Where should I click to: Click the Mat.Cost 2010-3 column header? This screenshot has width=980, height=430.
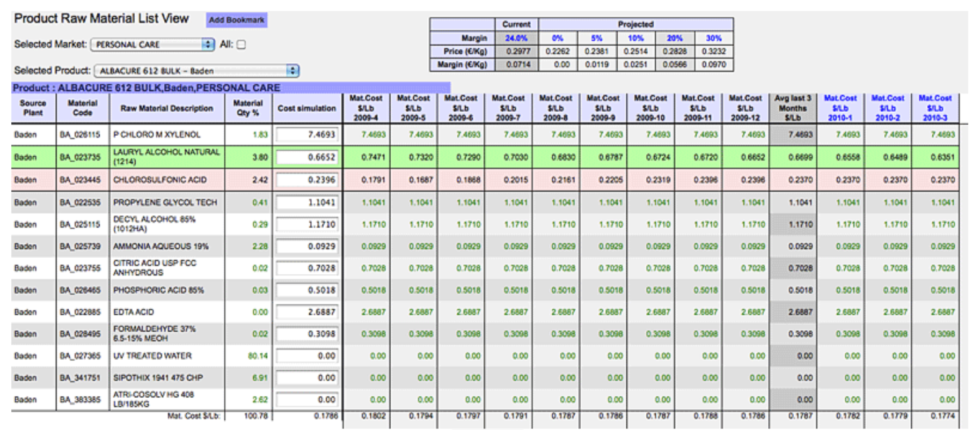pos(934,108)
